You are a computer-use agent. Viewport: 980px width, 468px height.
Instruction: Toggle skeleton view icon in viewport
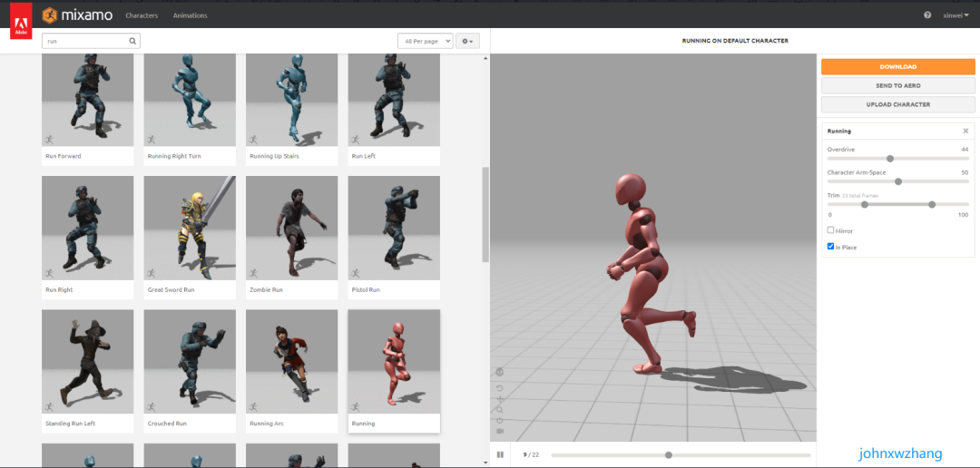(x=500, y=372)
